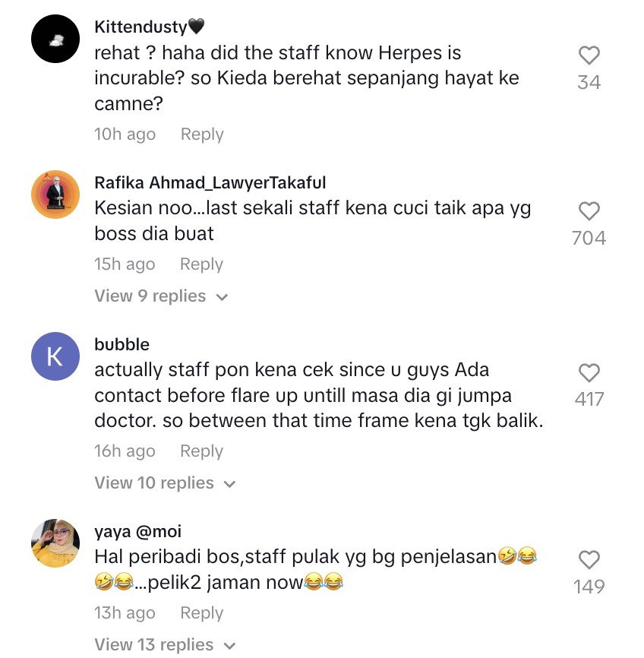Reply to Kittendusty's comment

click(x=202, y=134)
